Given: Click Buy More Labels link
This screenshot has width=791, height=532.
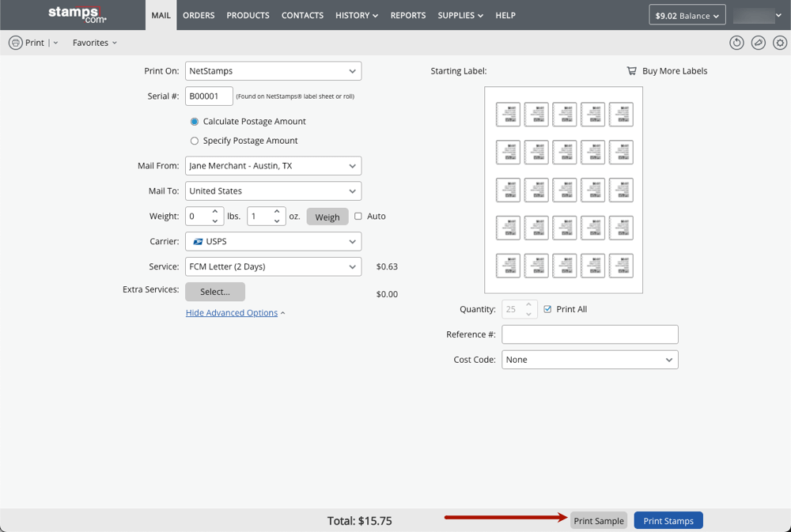Looking at the screenshot, I should coord(675,71).
